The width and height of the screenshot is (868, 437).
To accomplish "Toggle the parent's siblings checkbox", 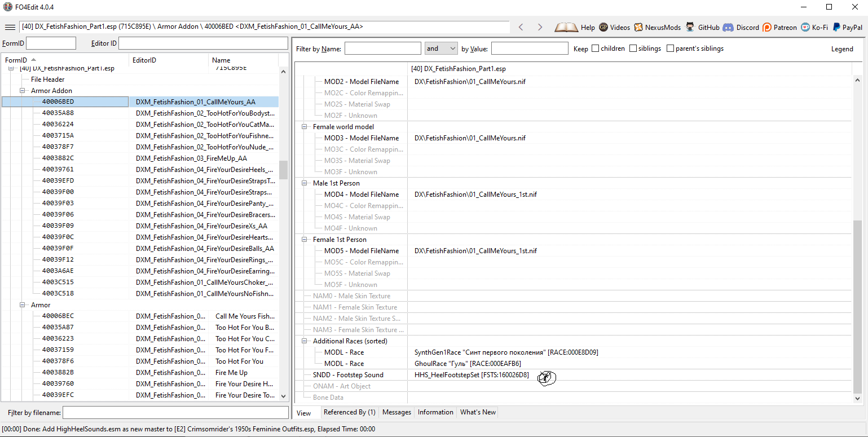I will pyautogui.click(x=670, y=48).
